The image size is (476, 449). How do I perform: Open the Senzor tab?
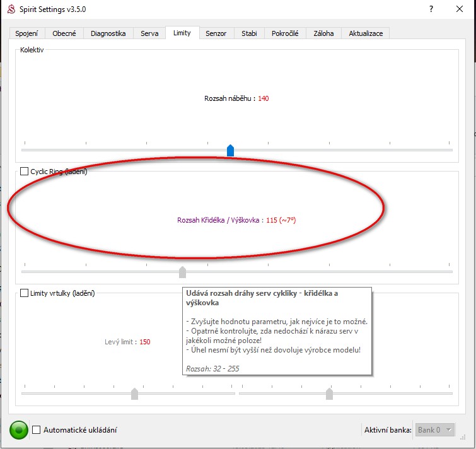click(216, 33)
